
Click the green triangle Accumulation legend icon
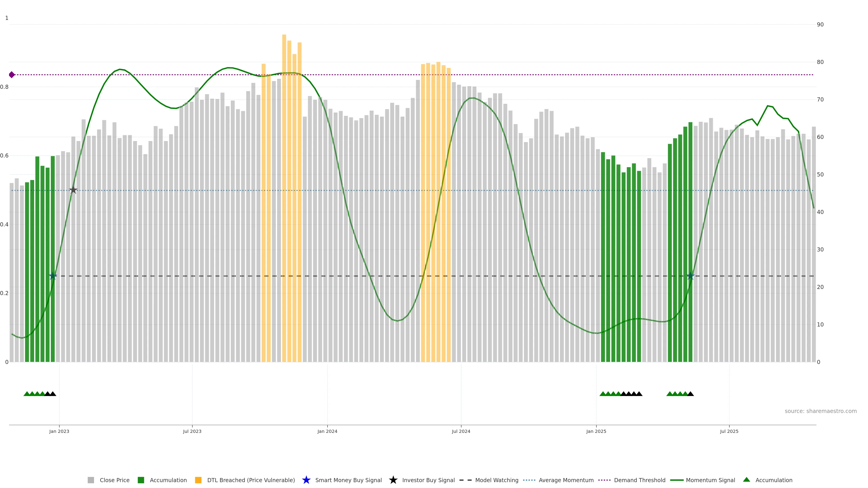pyautogui.click(x=746, y=480)
